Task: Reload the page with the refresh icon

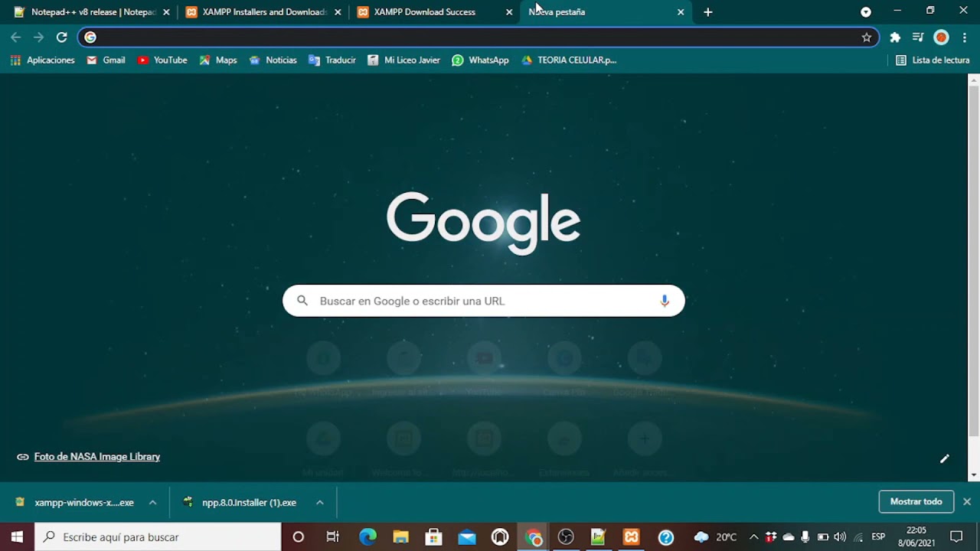Action: click(62, 37)
